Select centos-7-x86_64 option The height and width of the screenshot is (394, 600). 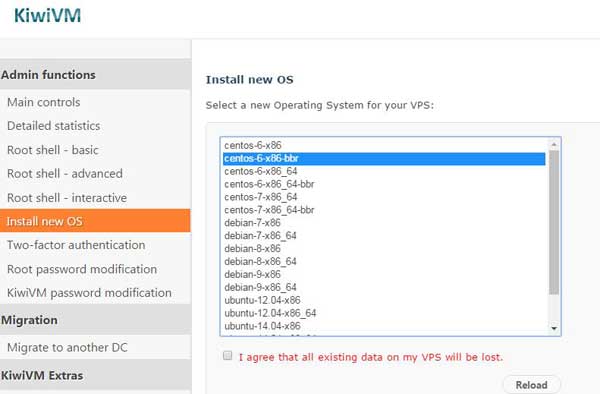[x=384, y=197]
